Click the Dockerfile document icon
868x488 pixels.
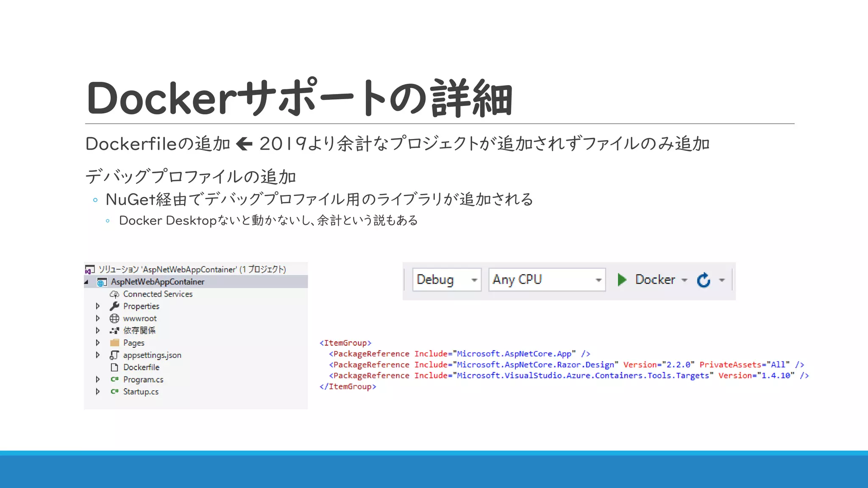tap(114, 367)
